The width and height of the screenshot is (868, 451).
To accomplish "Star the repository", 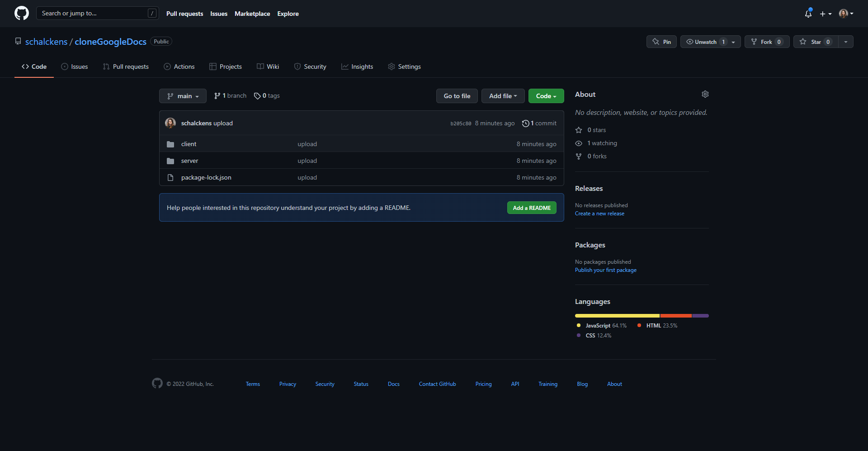I will click(816, 42).
